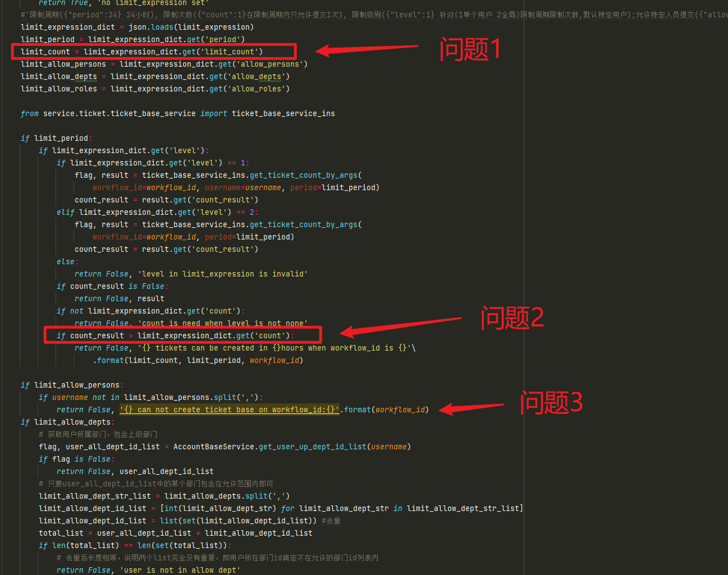Click the 问题3 annotation label
The width and height of the screenshot is (728, 575).
[551, 403]
